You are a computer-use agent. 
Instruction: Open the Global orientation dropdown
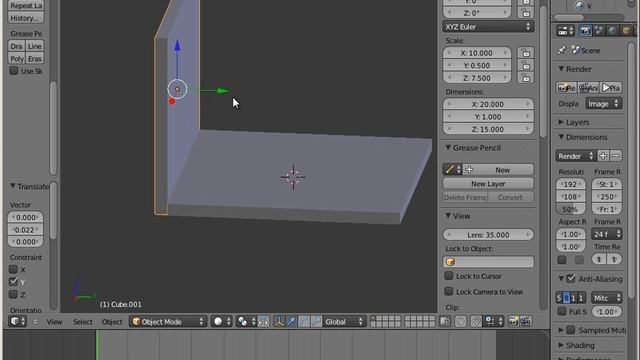point(344,322)
